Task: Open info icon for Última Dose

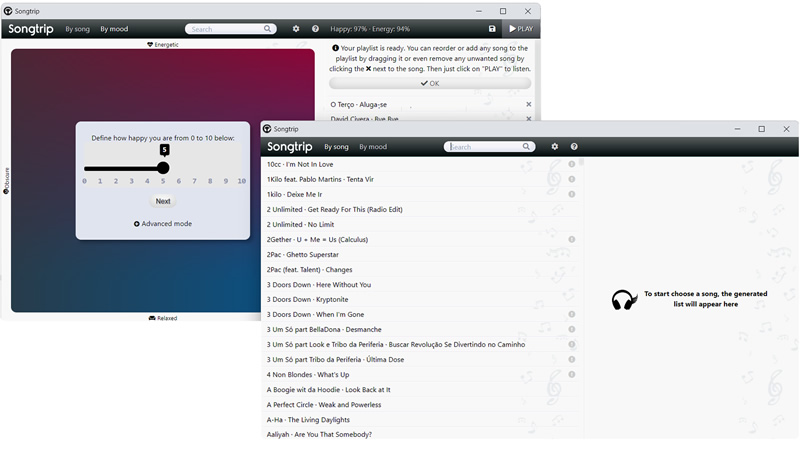Action: 571,360
